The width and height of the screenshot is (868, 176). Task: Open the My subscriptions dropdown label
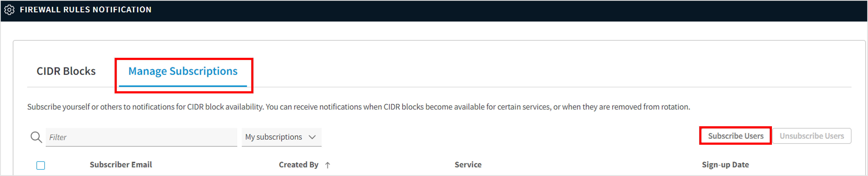pos(273,137)
